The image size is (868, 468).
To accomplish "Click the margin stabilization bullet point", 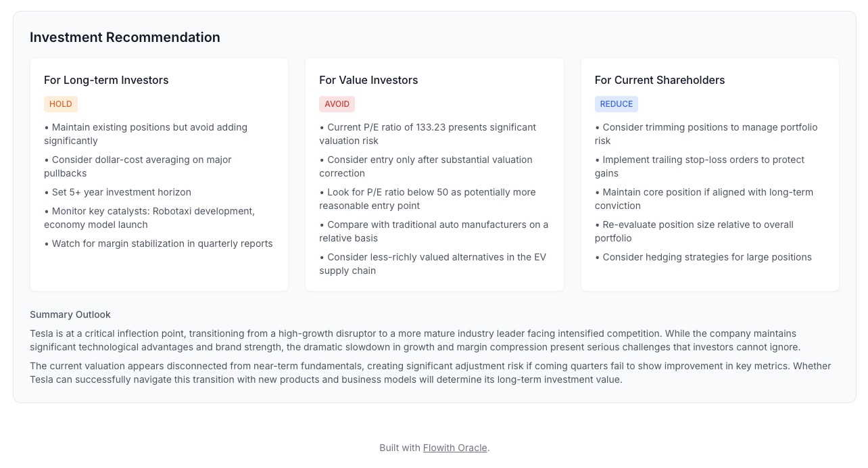I will click(x=158, y=243).
